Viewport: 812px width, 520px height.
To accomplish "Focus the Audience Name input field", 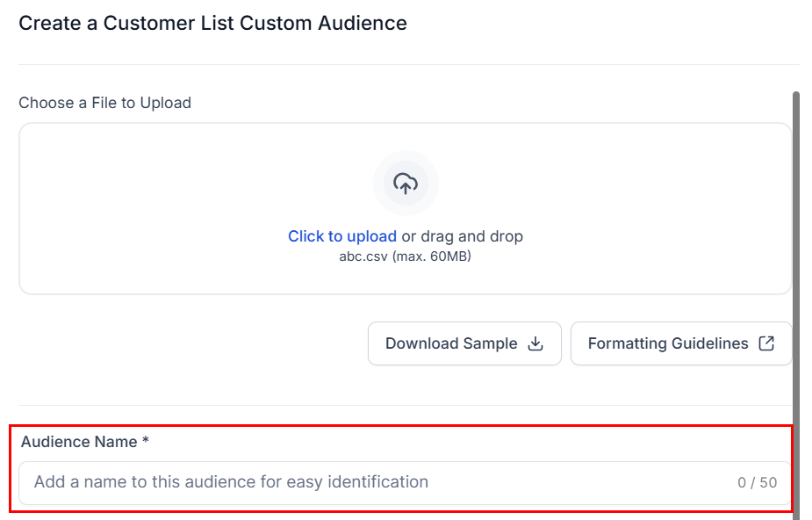I will (405, 483).
